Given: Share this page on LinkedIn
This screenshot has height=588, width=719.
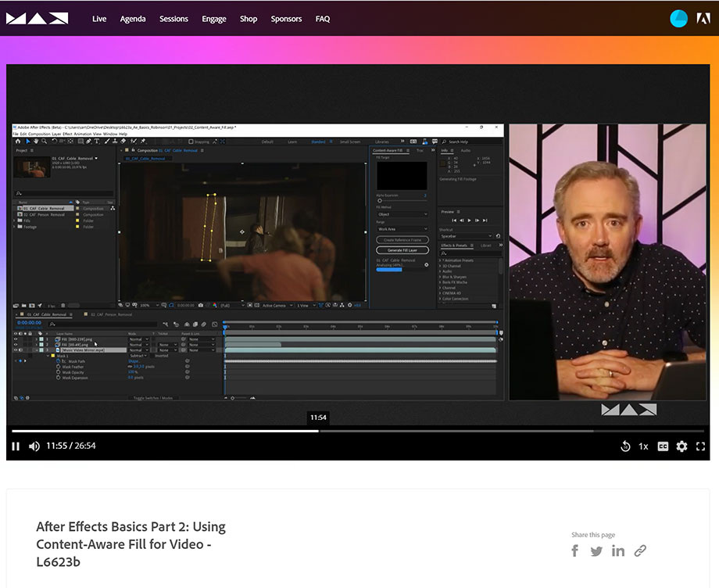Looking at the screenshot, I should pyautogui.click(x=618, y=550).
